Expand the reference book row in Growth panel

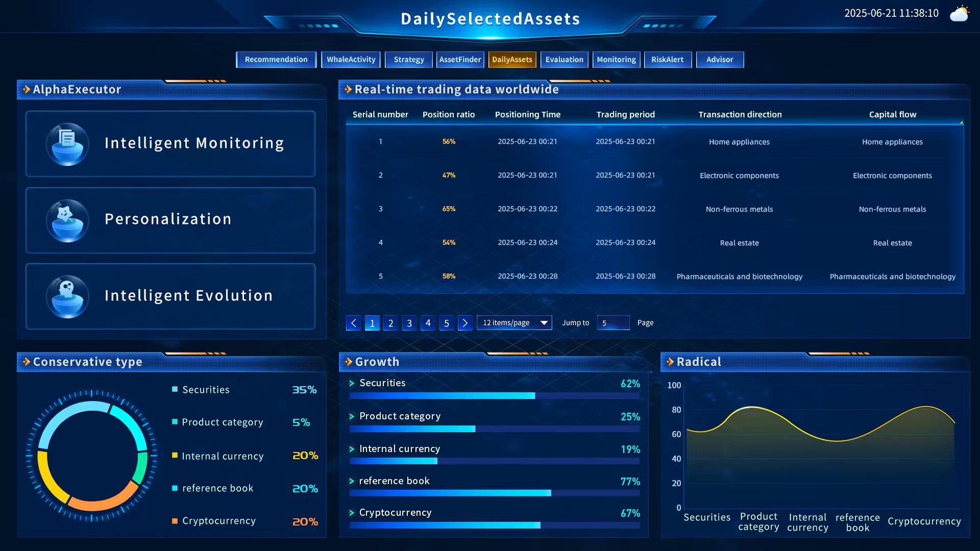[x=351, y=481]
